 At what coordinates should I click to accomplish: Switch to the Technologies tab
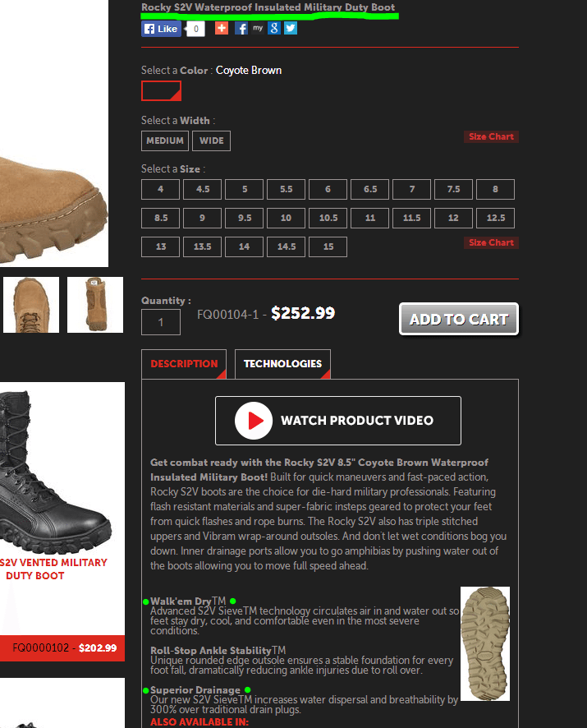282,364
